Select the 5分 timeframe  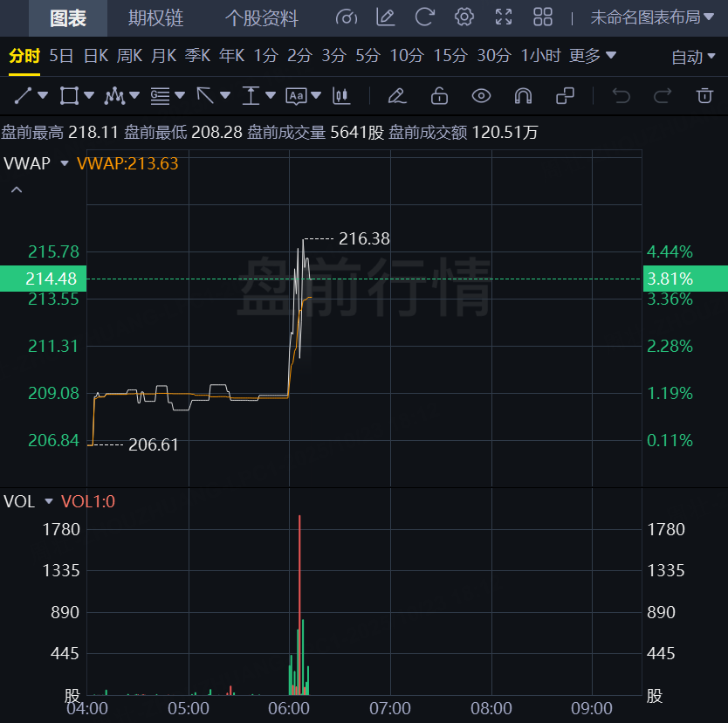[x=367, y=56]
